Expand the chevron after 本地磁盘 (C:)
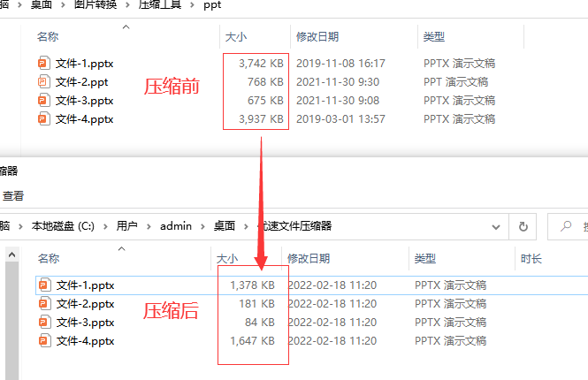This screenshot has height=380, width=588. (107, 226)
